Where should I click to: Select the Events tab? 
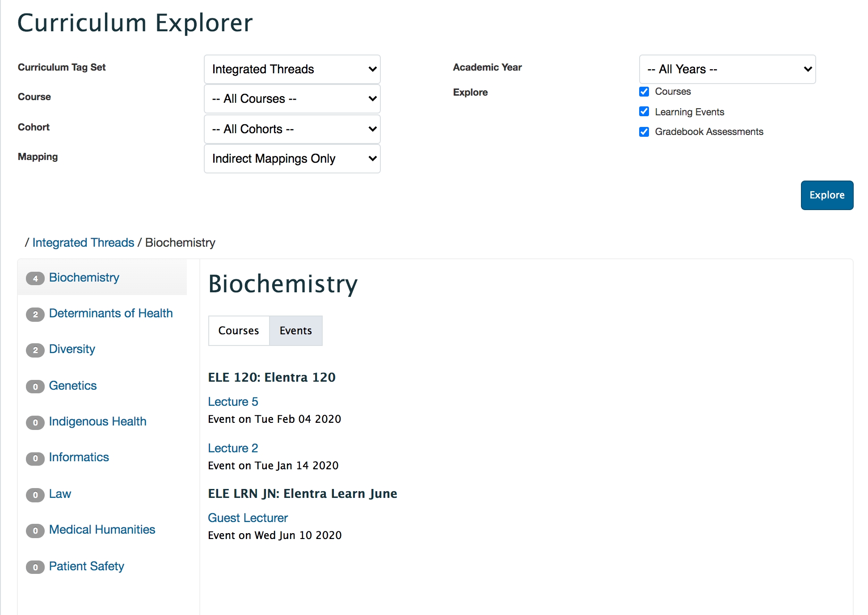coord(295,331)
